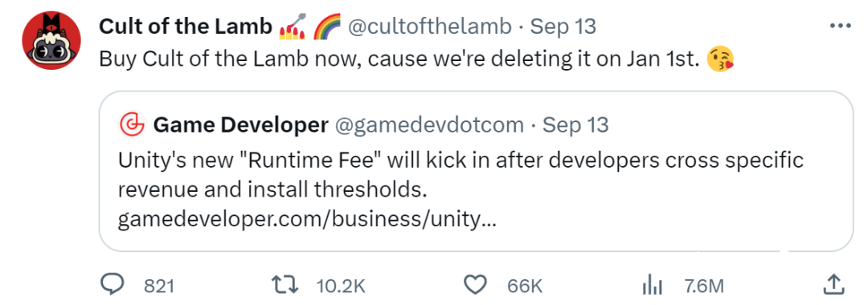Click the 66K likes count
This screenshot has width=868, height=305.
525,286
